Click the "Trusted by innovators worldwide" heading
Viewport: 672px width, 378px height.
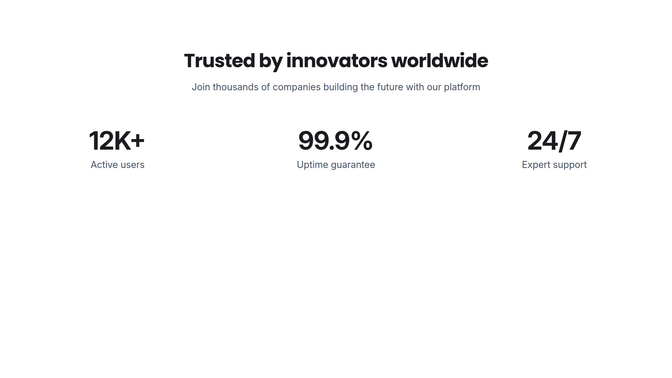click(336, 61)
